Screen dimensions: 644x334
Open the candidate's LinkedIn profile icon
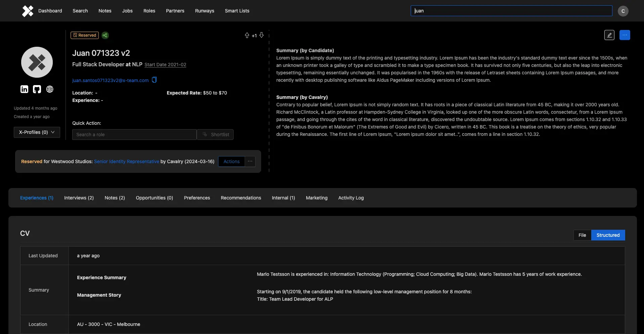pos(24,89)
